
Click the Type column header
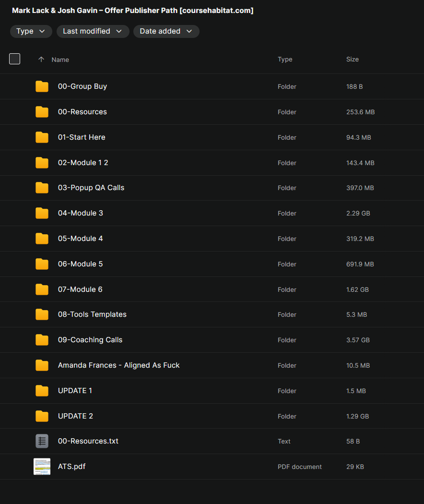285,60
